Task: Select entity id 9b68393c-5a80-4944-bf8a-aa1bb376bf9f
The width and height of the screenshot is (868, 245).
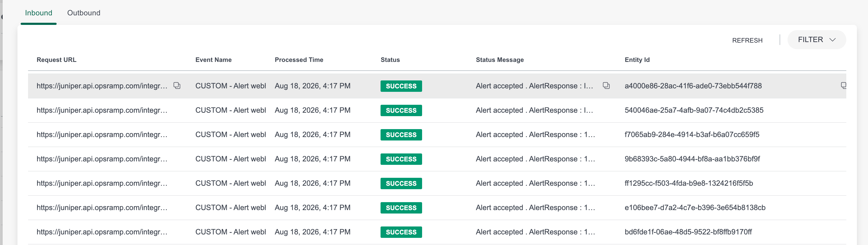Action: [x=692, y=159]
